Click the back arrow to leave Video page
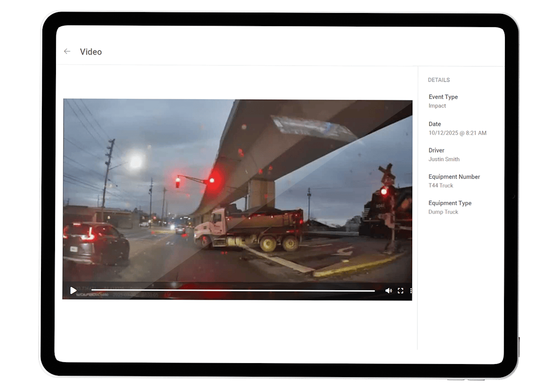The height and width of the screenshot is (392, 559). [x=67, y=52]
